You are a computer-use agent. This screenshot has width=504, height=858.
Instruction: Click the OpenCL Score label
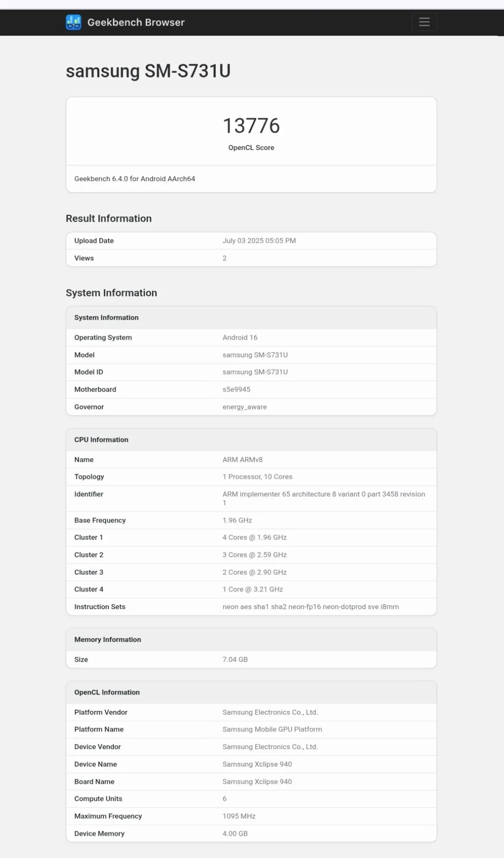[x=251, y=148]
